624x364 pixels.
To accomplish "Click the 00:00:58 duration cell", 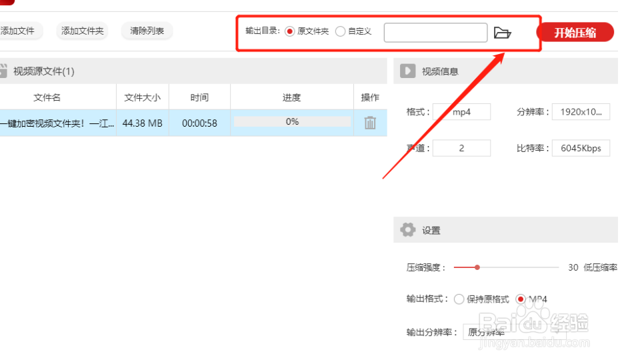I will (199, 123).
